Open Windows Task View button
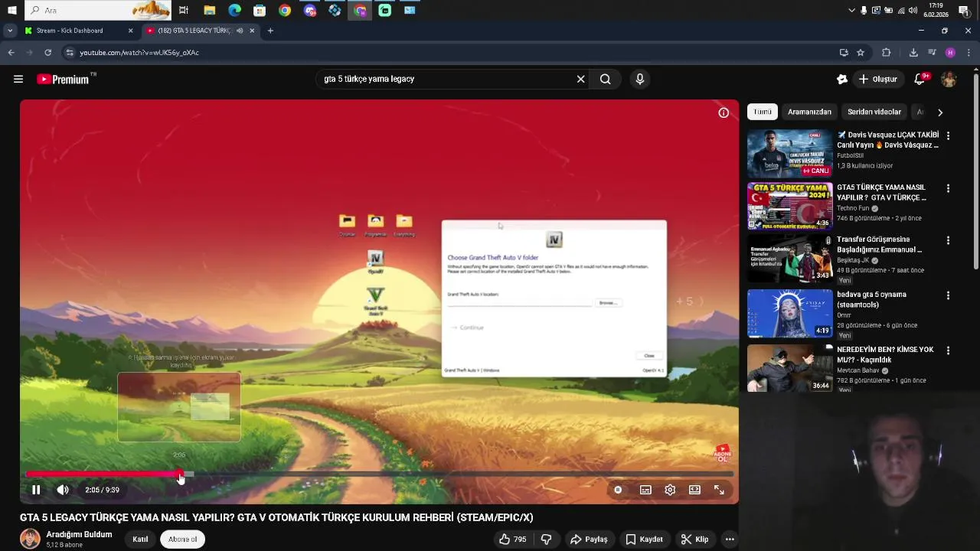The height and width of the screenshot is (551, 980). pyautogui.click(x=184, y=10)
